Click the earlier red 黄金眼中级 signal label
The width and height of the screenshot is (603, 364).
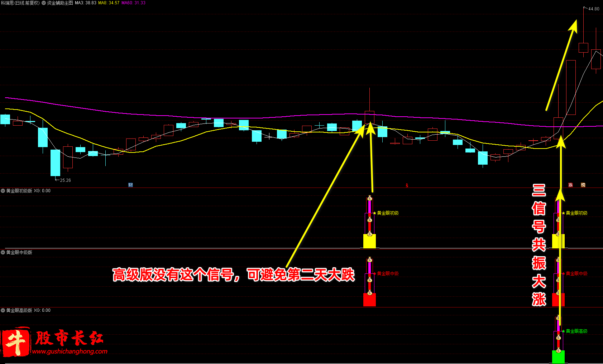pos(388,273)
